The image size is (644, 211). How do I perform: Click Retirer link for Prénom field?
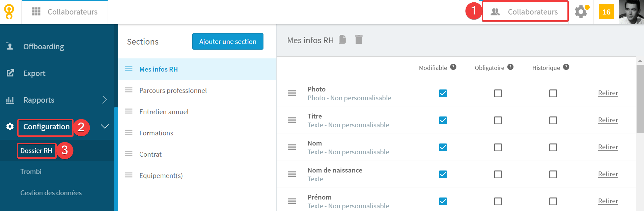tap(608, 201)
